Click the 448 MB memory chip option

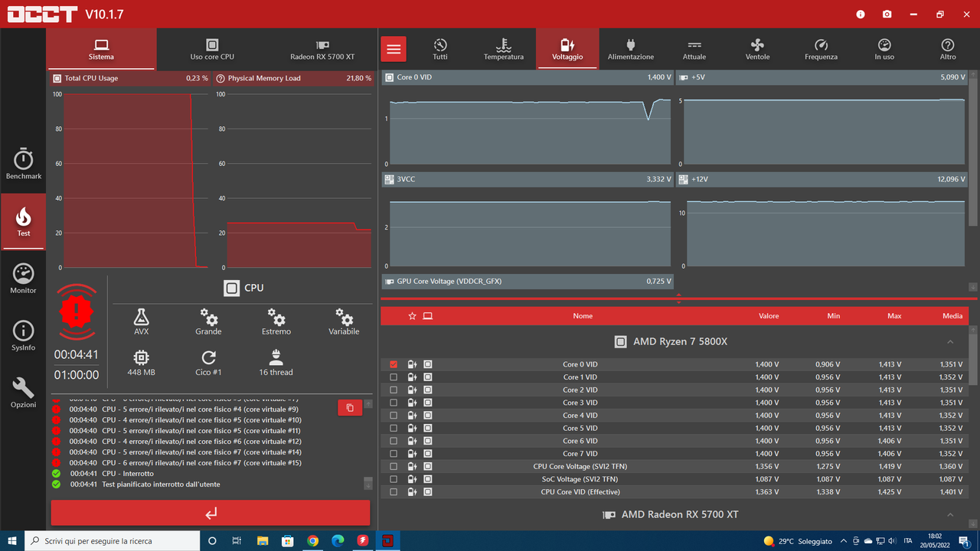pyautogui.click(x=141, y=363)
